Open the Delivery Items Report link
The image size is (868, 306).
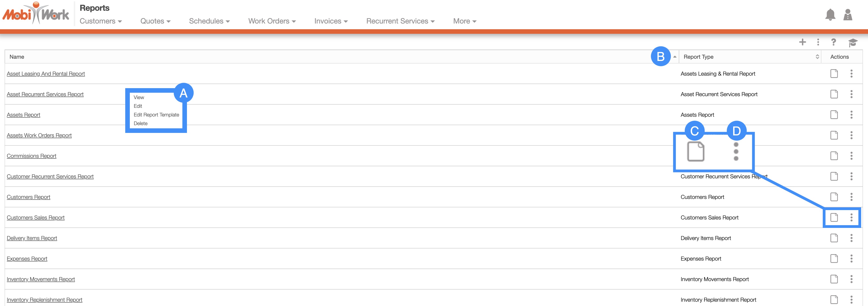click(32, 238)
